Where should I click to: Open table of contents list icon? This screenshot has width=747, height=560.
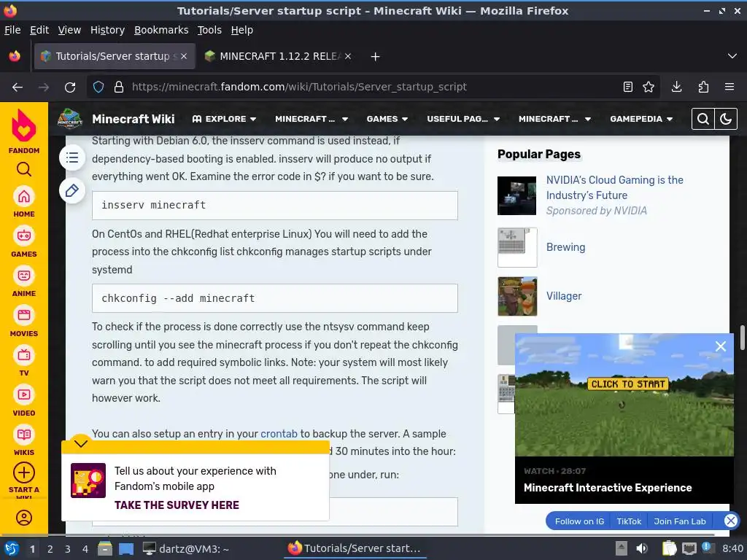click(72, 157)
